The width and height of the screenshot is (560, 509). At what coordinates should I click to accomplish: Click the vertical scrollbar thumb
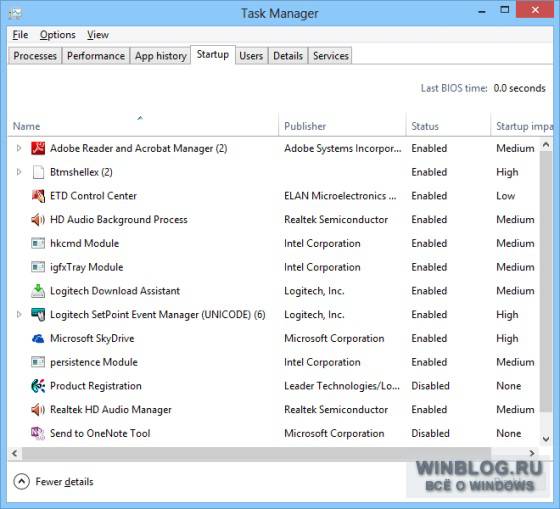546,281
